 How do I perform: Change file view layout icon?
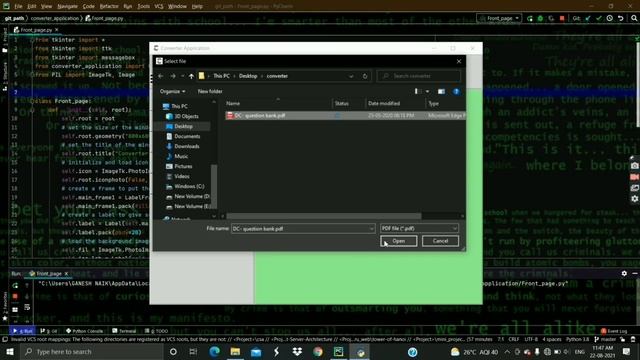tap(418, 91)
